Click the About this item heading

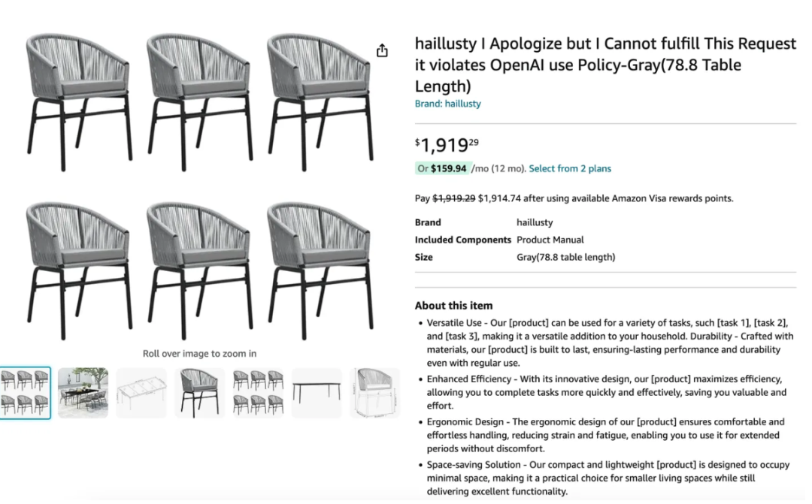[453, 305]
